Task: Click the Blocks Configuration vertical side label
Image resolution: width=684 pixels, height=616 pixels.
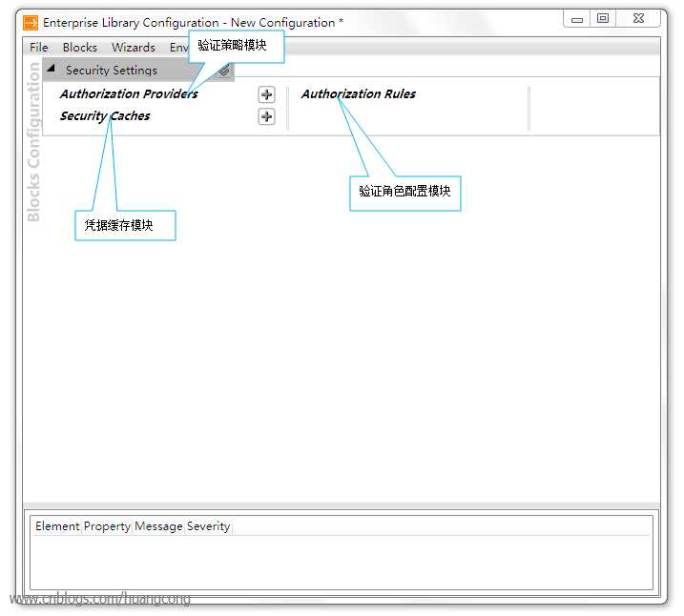Action: (33, 142)
